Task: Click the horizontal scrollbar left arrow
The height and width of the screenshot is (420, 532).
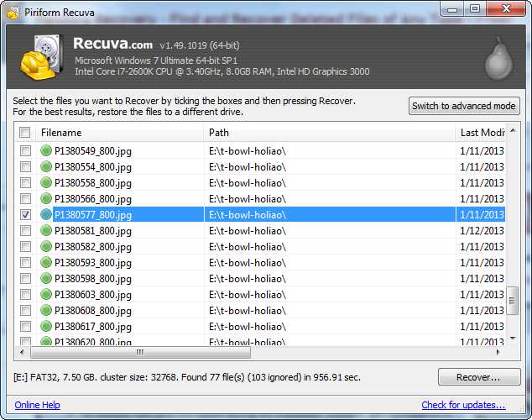Action: (x=22, y=352)
